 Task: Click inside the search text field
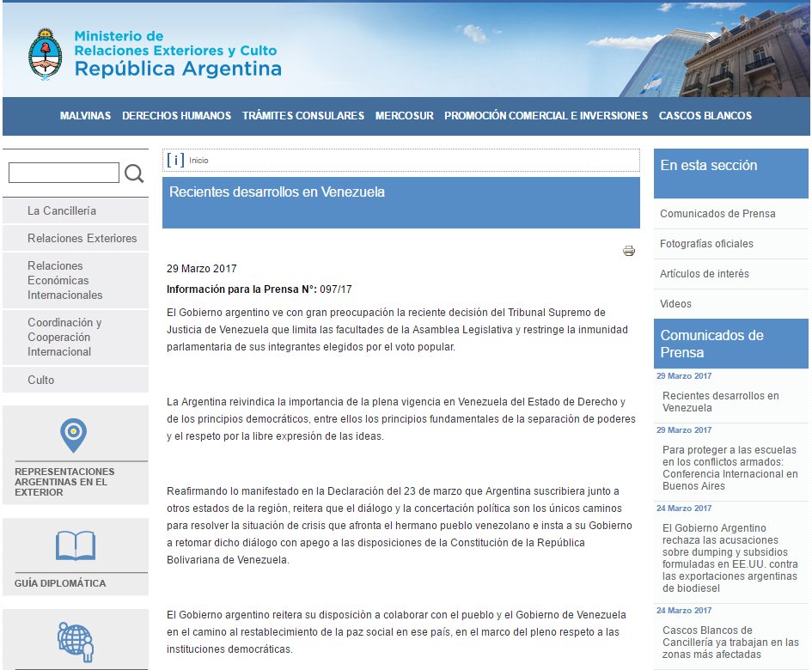pyautogui.click(x=64, y=173)
